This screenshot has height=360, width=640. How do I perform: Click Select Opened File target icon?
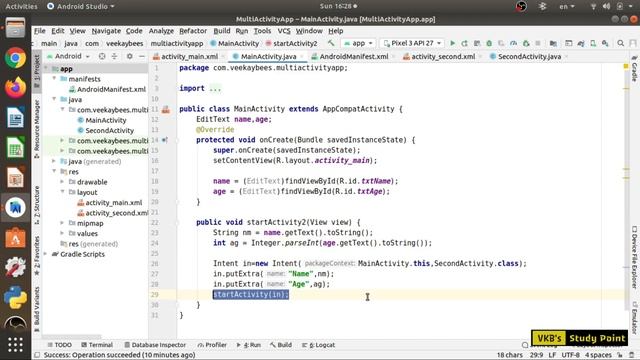click(102, 56)
